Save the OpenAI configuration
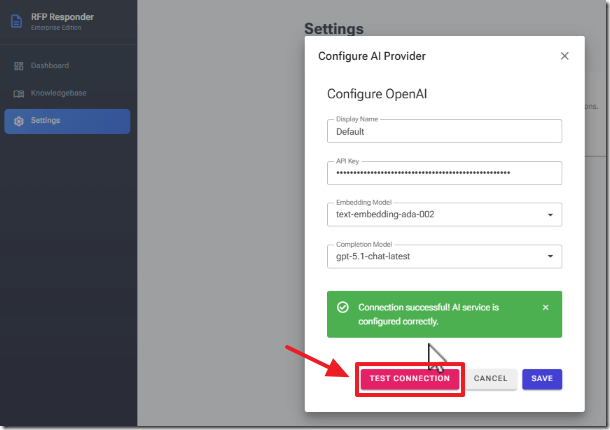Screen dimensions: 610x430 pyautogui.click(x=542, y=379)
